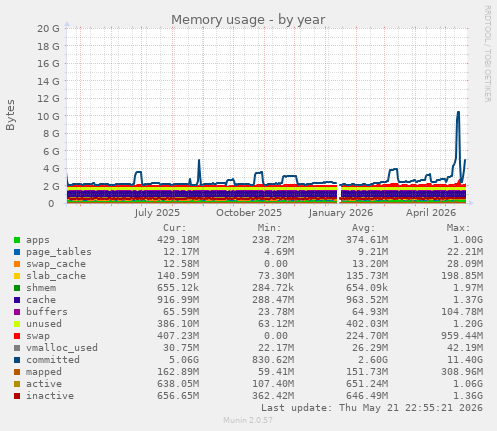Image resolution: width=497 pixels, height=431 pixels.
Task: Click the yellow slab_cache legend swatch
Action: click(x=17, y=276)
